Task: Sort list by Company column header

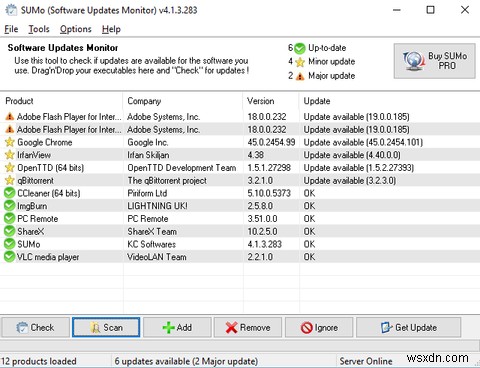Action: (183, 101)
